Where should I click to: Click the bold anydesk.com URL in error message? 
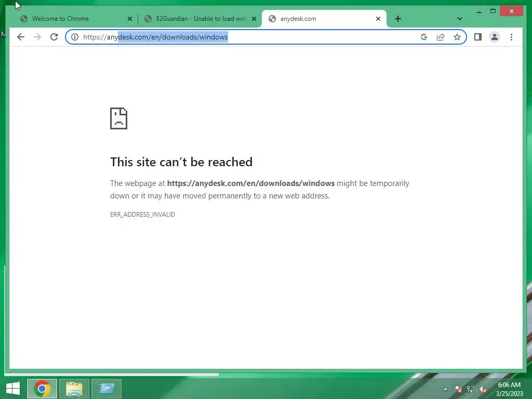click(x=251, y=183)
